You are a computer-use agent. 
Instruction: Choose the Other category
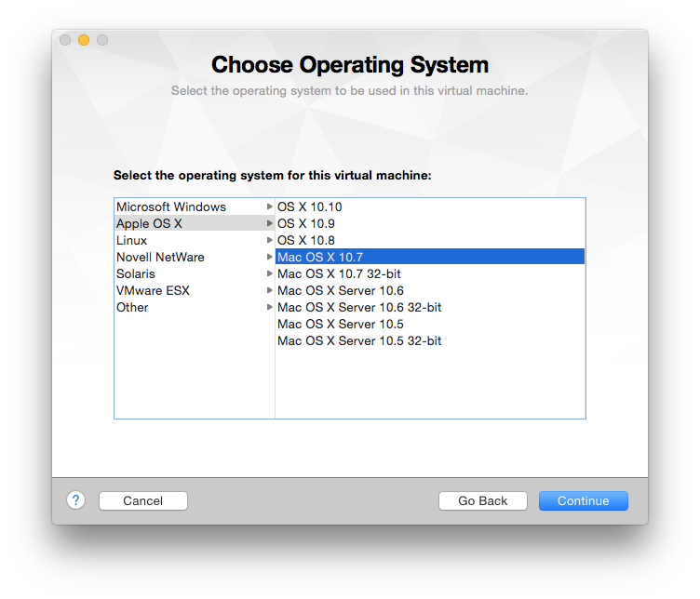[195, 307]
